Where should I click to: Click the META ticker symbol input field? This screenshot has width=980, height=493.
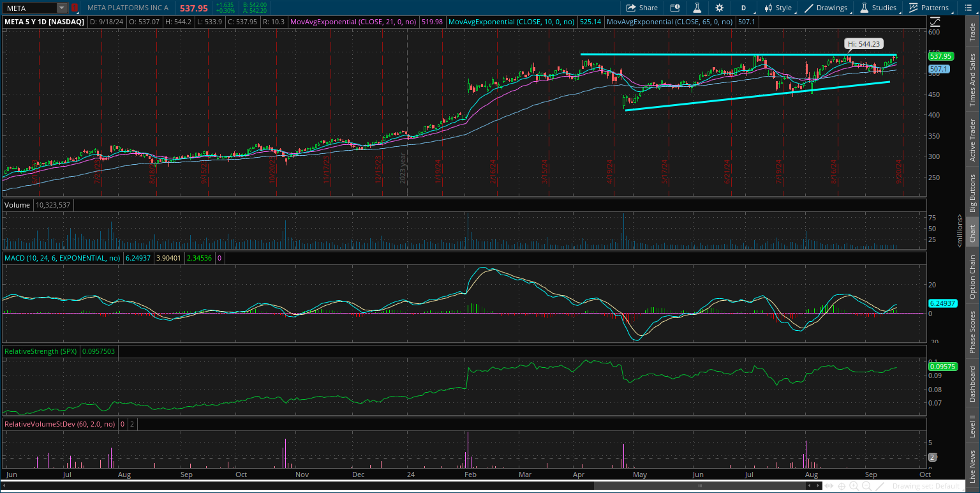pyautogui.click(x=29, y=8)
